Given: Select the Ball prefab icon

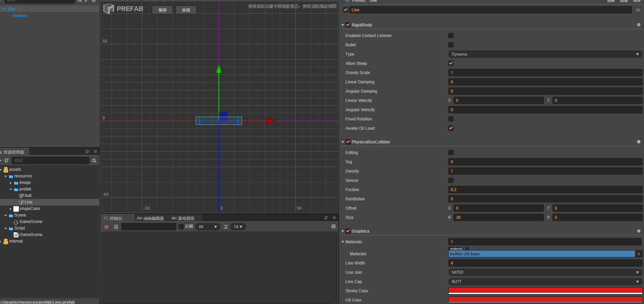Looking at the screenshot, I should click(21, 196).
